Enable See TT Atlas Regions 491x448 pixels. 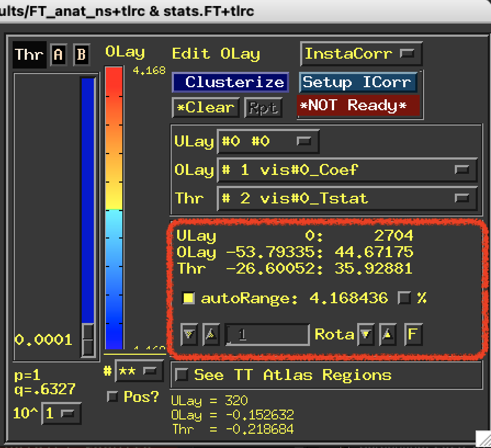[181, 375]
